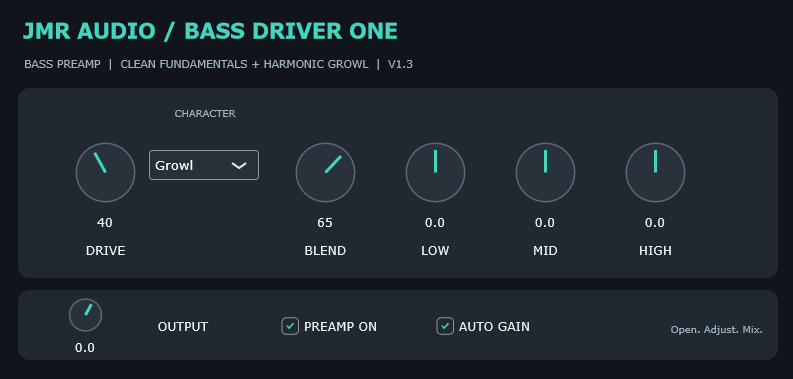Toggle the AUTO GAIN checkbox

[445, 326]
